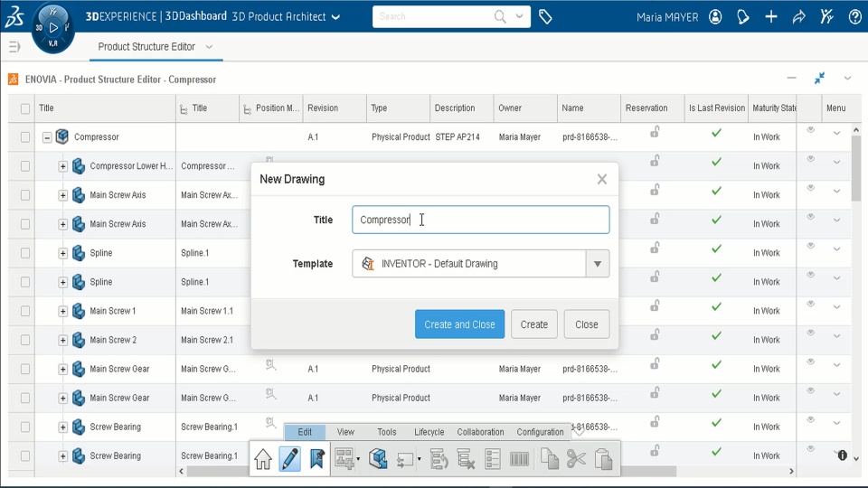
Task: Switch to the Configuration toolbar tab
Action: coord(540,432)
